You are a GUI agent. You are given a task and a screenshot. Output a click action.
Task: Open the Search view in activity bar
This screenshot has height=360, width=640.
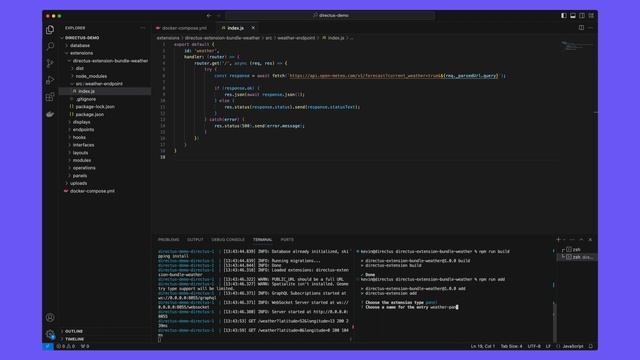50,46
